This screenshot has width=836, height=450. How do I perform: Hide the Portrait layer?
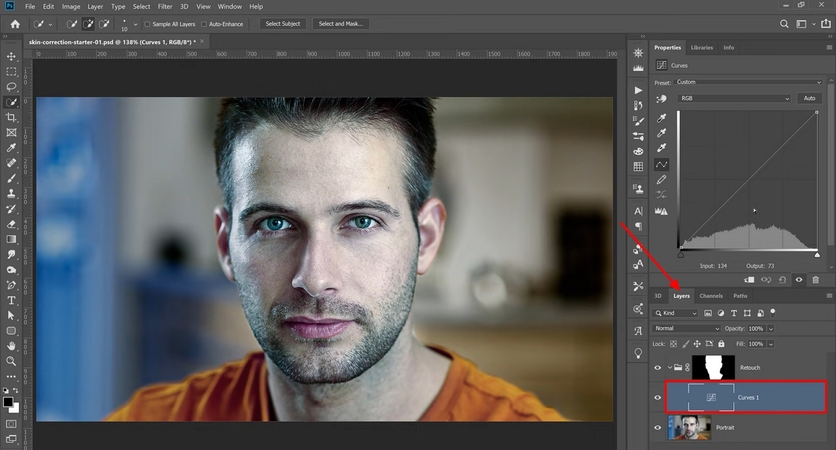pos(658,427)
